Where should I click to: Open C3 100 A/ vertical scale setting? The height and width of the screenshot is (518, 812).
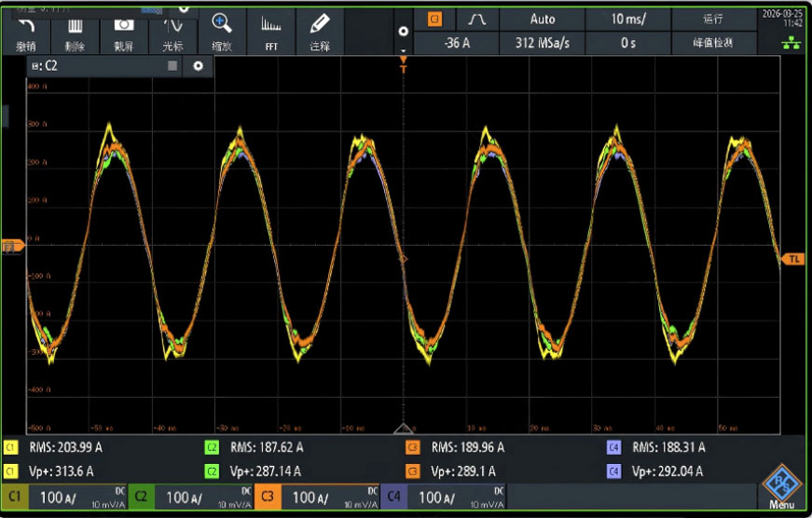point(330,498)
